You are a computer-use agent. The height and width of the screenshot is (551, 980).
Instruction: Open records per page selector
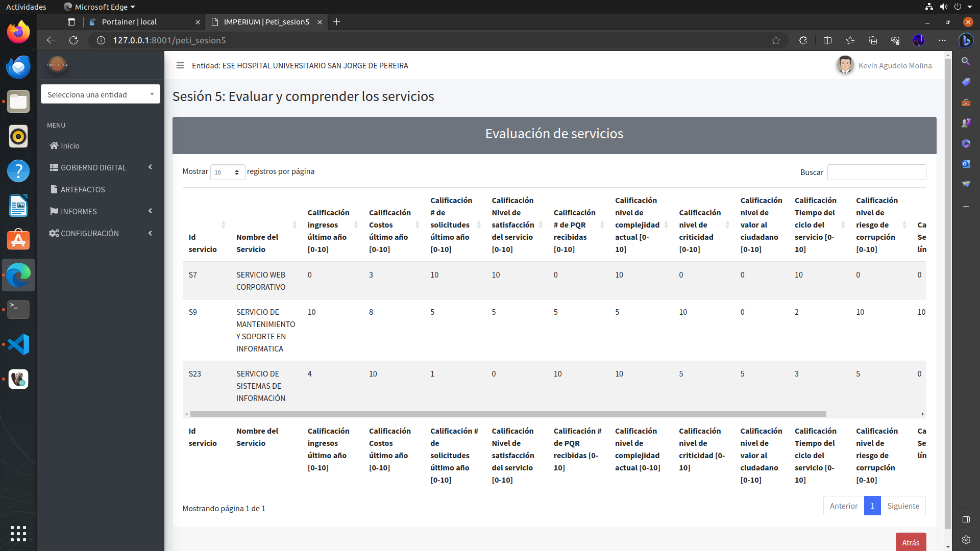click(227, 172)
